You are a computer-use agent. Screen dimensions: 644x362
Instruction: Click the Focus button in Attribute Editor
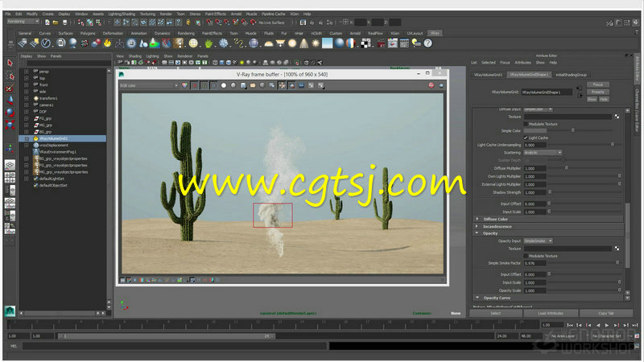597,84
